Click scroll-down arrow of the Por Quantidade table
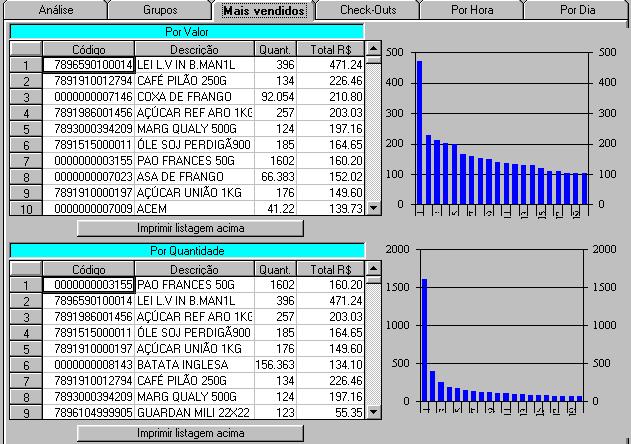 point(374,411)
